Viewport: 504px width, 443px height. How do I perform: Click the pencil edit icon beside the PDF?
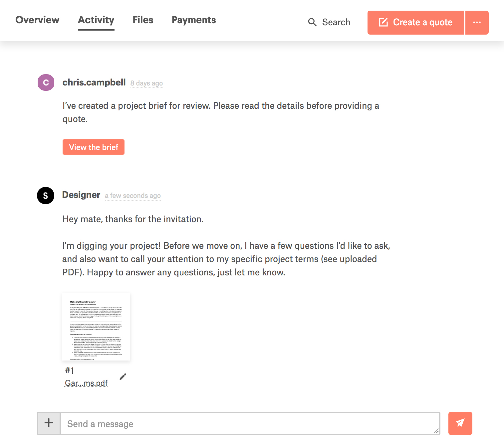coord(123,376)
